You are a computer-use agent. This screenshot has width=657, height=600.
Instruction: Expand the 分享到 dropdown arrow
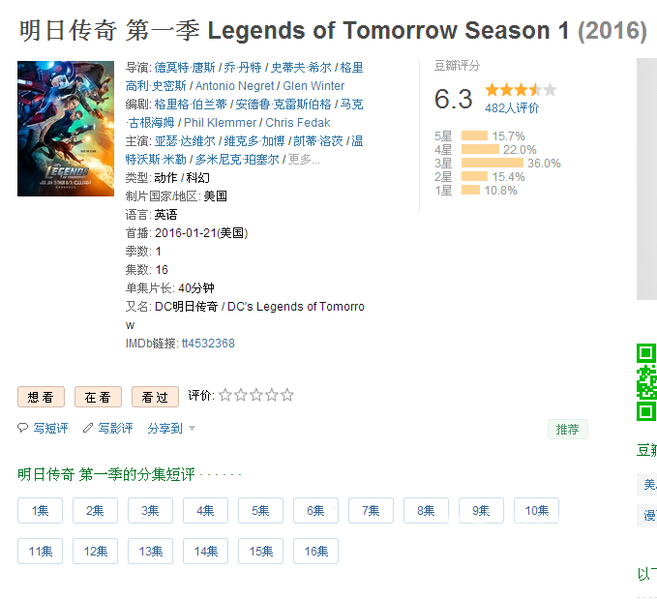(x=192, y=428)
